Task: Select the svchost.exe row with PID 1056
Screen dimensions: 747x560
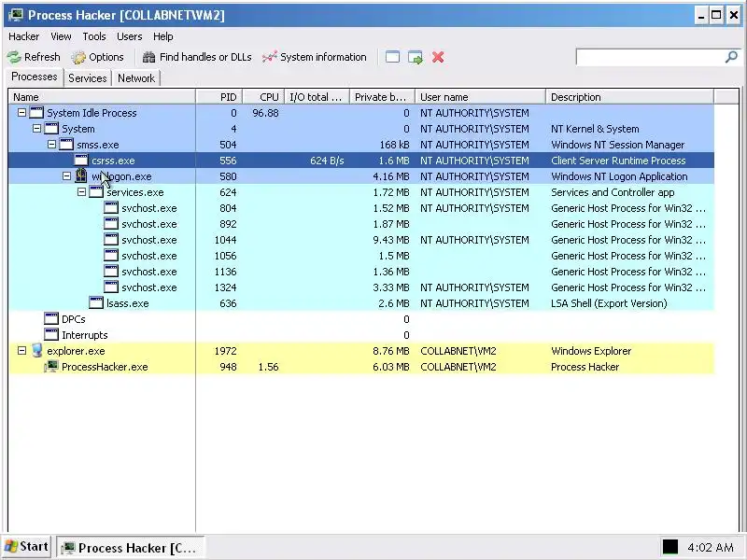Action: coord(361,256)
